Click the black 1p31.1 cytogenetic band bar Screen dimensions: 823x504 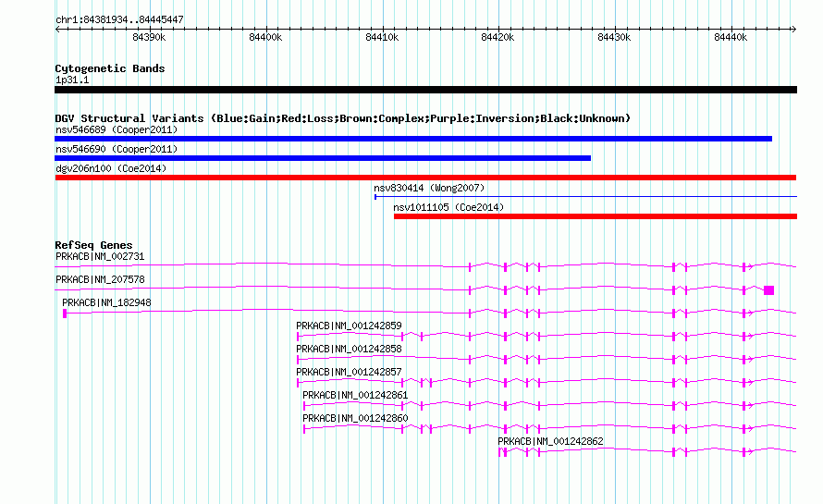click(425, 90)
